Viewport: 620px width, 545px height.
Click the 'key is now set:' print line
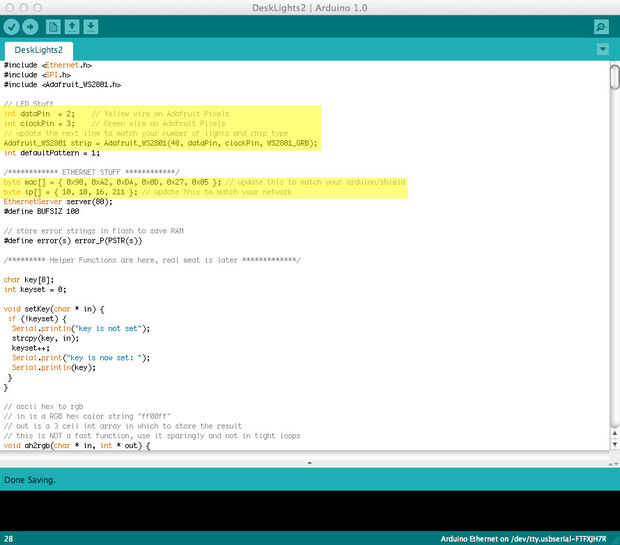click(81, 358)
